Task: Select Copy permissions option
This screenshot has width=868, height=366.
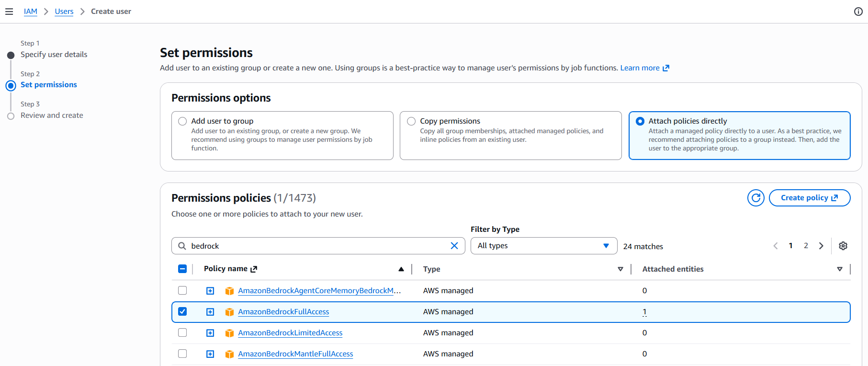Action: point(411,121)
